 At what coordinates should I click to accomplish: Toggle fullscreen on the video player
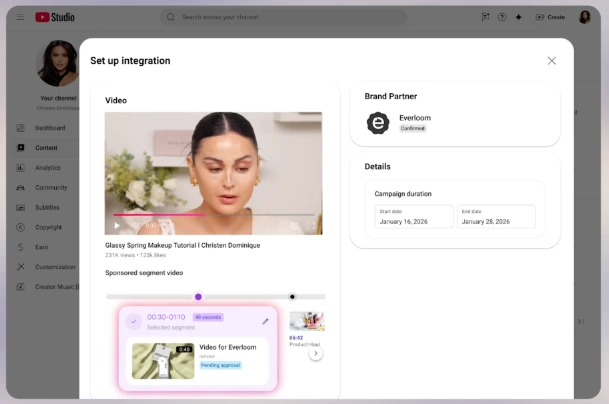click(311, 225)
